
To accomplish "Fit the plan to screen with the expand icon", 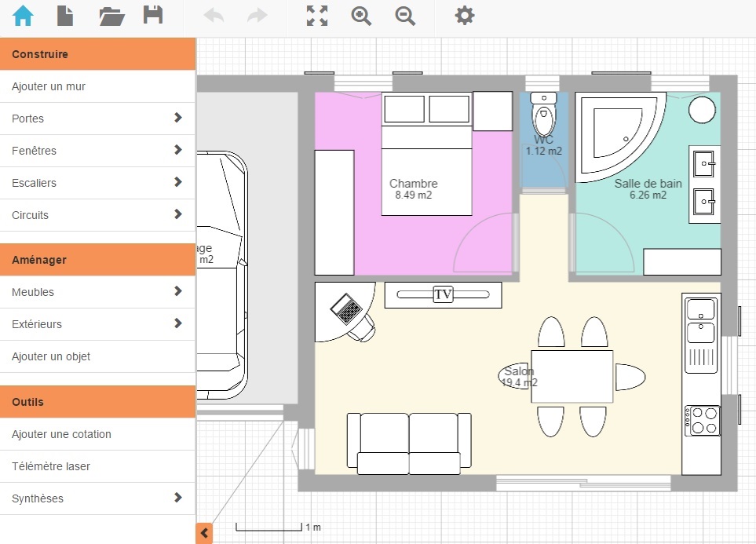I will (x=316, y=15).
